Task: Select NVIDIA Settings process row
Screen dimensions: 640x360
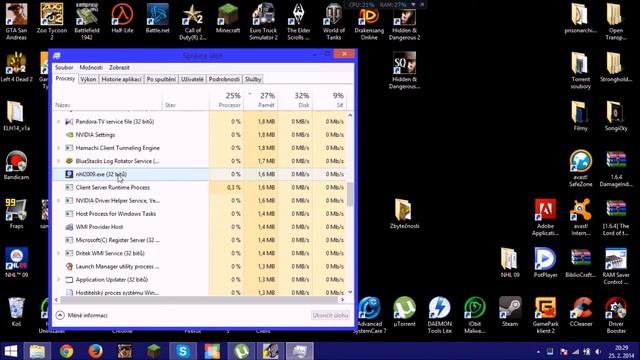Action: 200,135
